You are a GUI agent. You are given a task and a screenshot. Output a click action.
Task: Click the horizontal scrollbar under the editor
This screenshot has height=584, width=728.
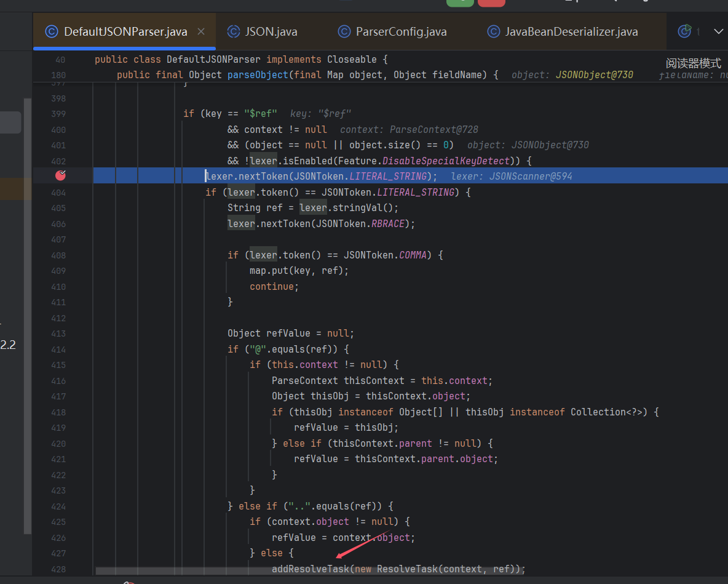click(310, 571)
